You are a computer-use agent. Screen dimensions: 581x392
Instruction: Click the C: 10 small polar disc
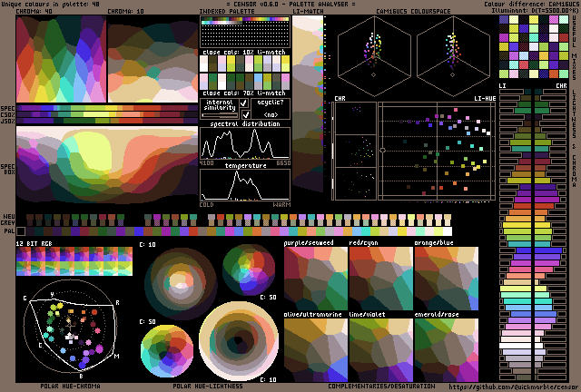click(x=181, y=283)
